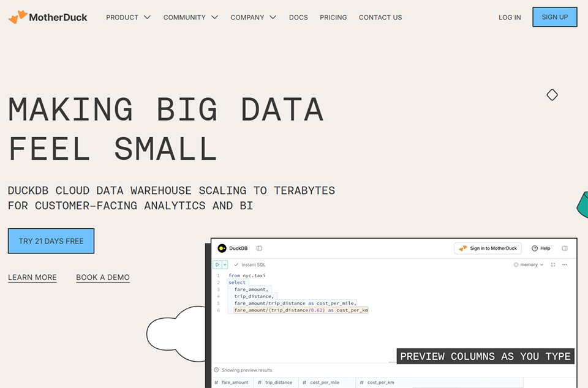Viewport: 588px width, 388px height.
Task: Select the trip_distance column header
Action: point(276,382)
